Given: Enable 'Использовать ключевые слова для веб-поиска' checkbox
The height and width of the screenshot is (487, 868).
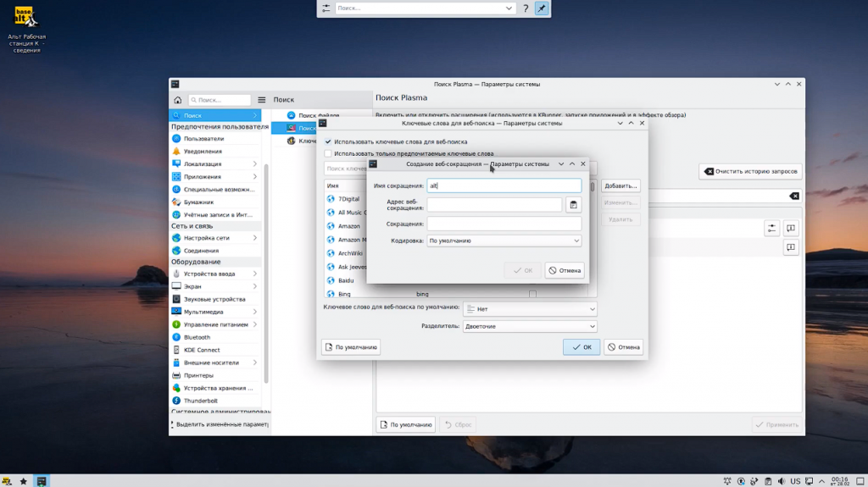Looking at the screenshot, I should point(328,141).
